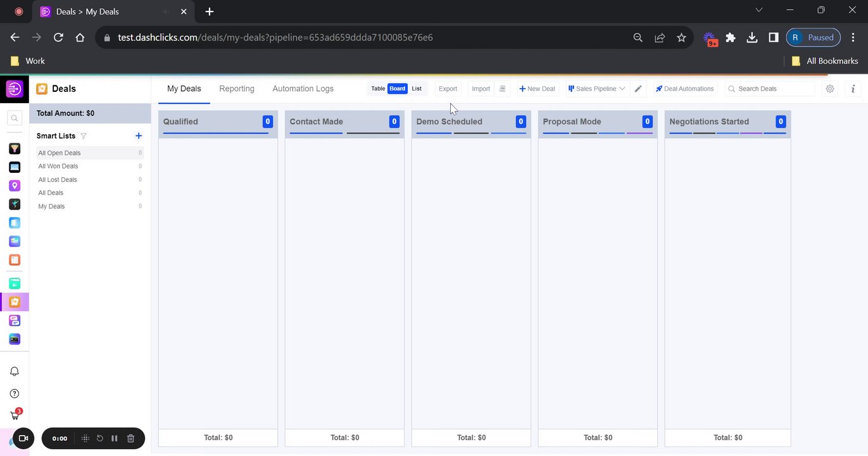Screen dimensions: 868x456
Task: Open the funnel app in sidebar
Action: pyautogui.click(x=15, y=149)
